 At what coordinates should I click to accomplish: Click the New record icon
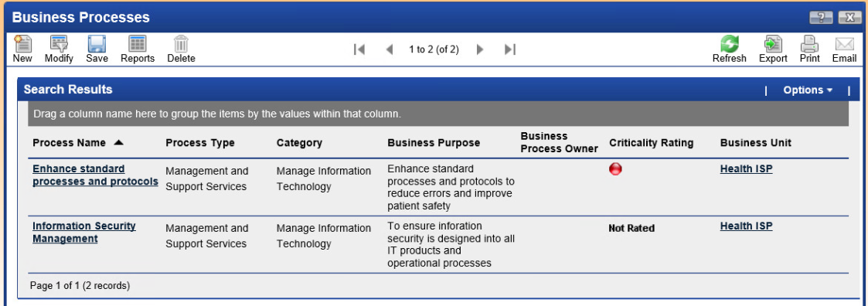click(x=22, y=44)
